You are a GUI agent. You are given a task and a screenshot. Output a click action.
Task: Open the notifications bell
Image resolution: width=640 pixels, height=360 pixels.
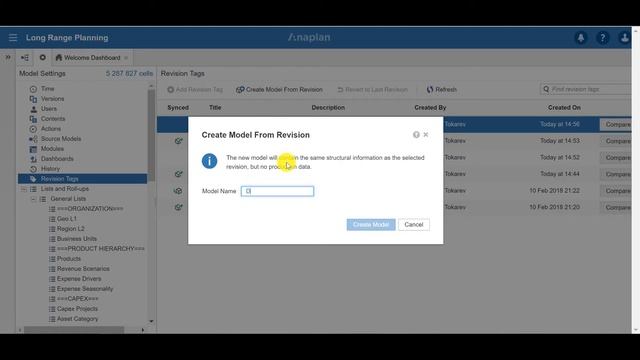pos(580,38)
